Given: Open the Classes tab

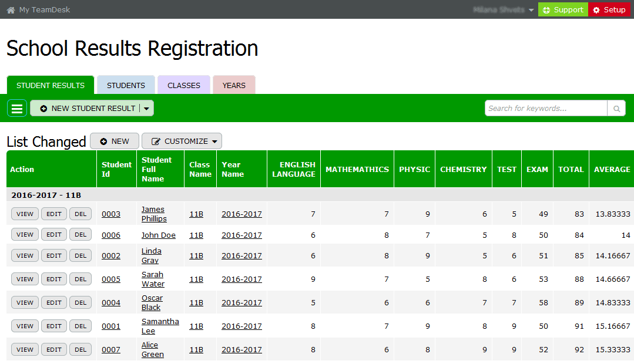Looking at the screenshot, I should coord(184,85).
